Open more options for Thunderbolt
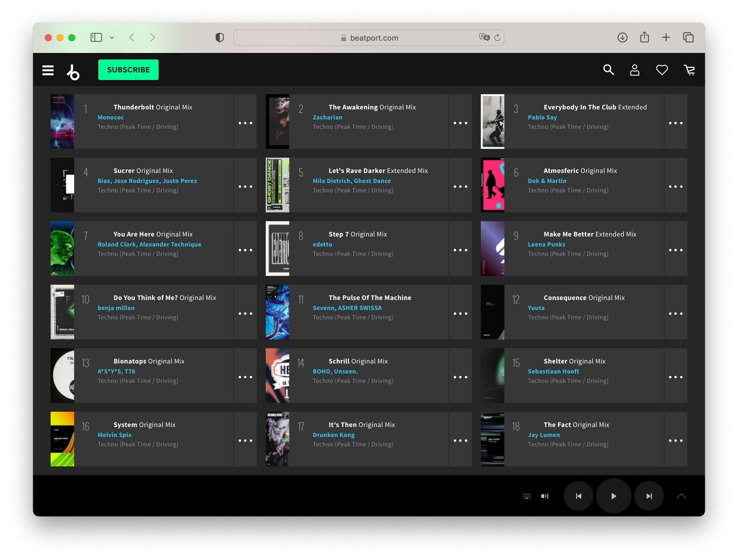Screen dimensions: 738x560 pyautogui.click(x=245, y=123)
